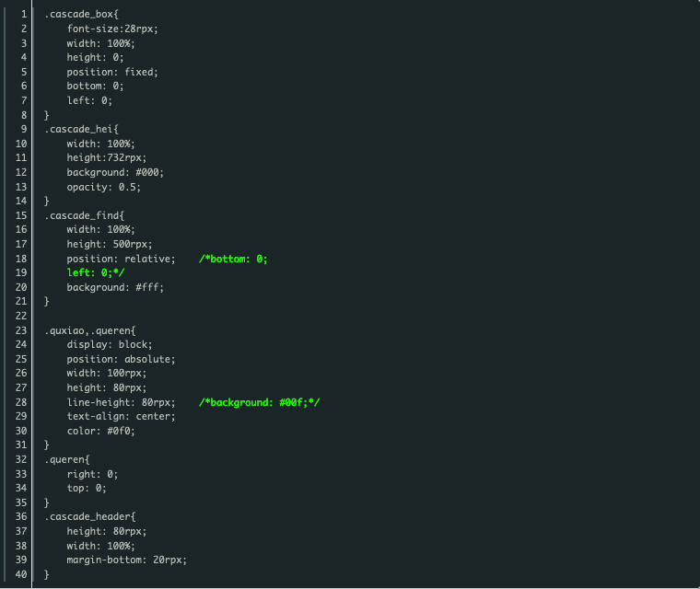Click the #000 background color value

(147, 172)
